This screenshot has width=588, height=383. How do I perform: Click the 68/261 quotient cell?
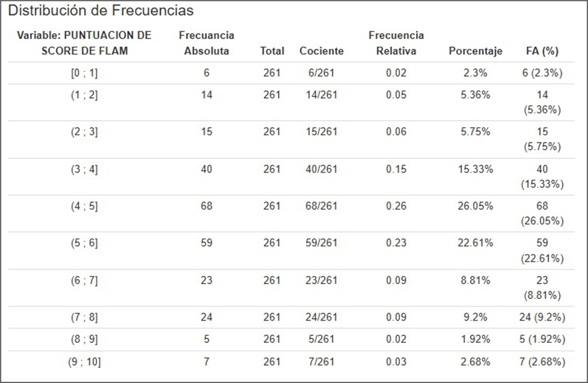[321, 206]
